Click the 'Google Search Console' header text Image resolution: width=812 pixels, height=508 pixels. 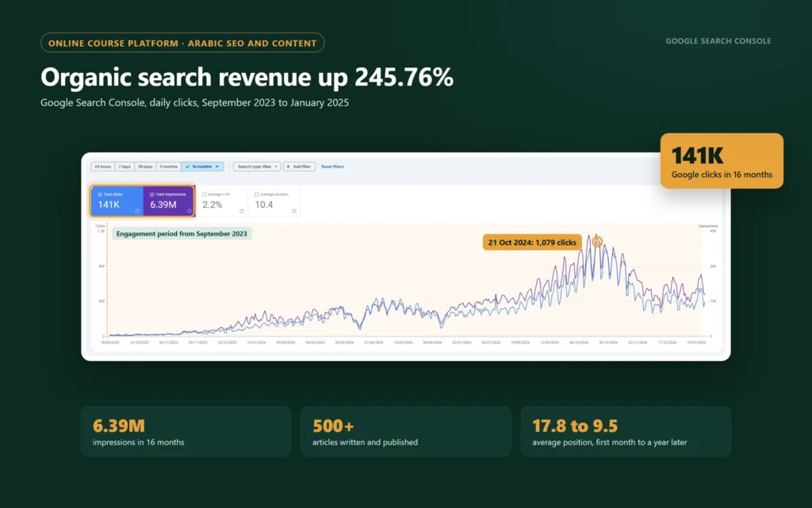click(718, 41)
